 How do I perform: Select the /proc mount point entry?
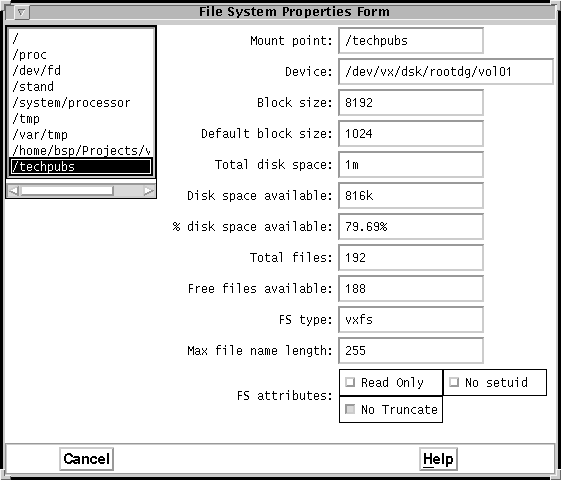(81, 55)
